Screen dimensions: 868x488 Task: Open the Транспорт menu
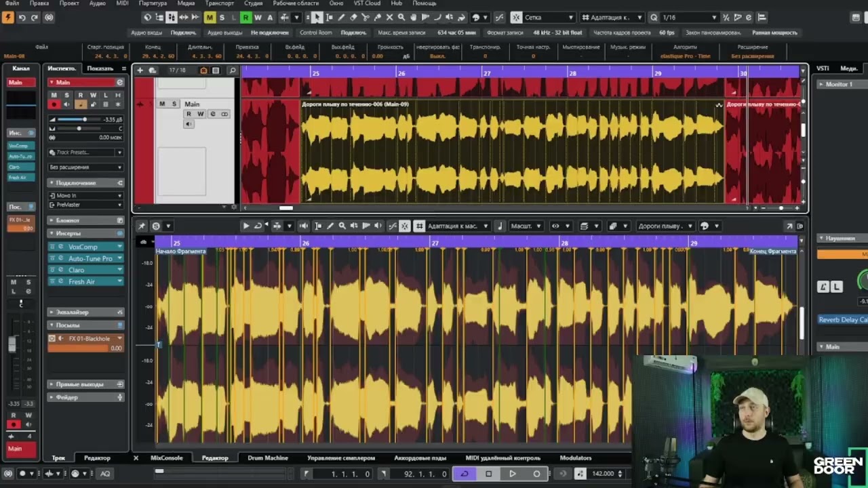click(x=219, y=3)
